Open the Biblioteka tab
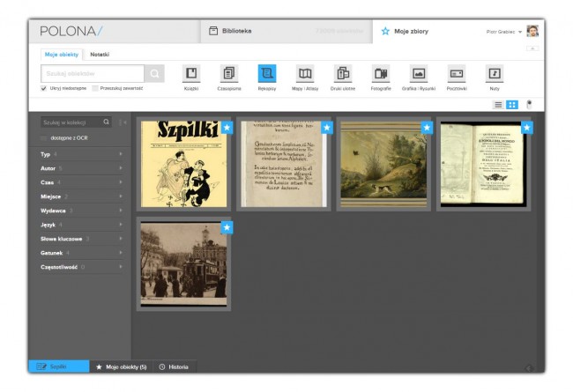The height and width of the screenshot is (392, 573). [286, 31]
